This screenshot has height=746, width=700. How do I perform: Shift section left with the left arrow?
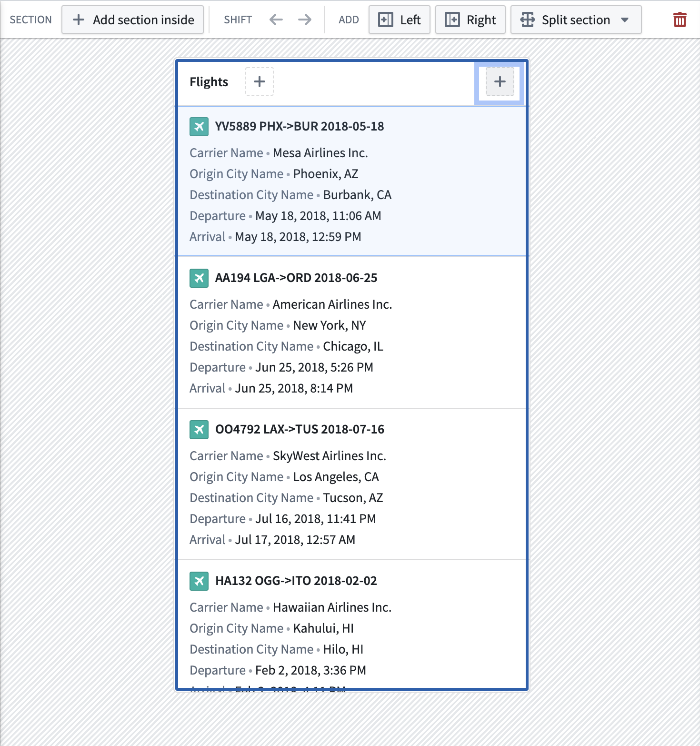click(x=276, y=20)
